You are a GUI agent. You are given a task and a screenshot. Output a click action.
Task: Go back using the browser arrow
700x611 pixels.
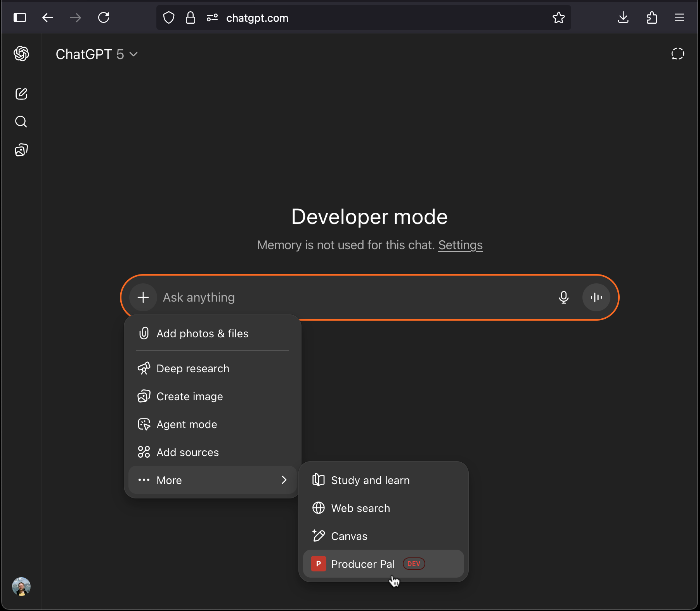click(x=48, y=17)
